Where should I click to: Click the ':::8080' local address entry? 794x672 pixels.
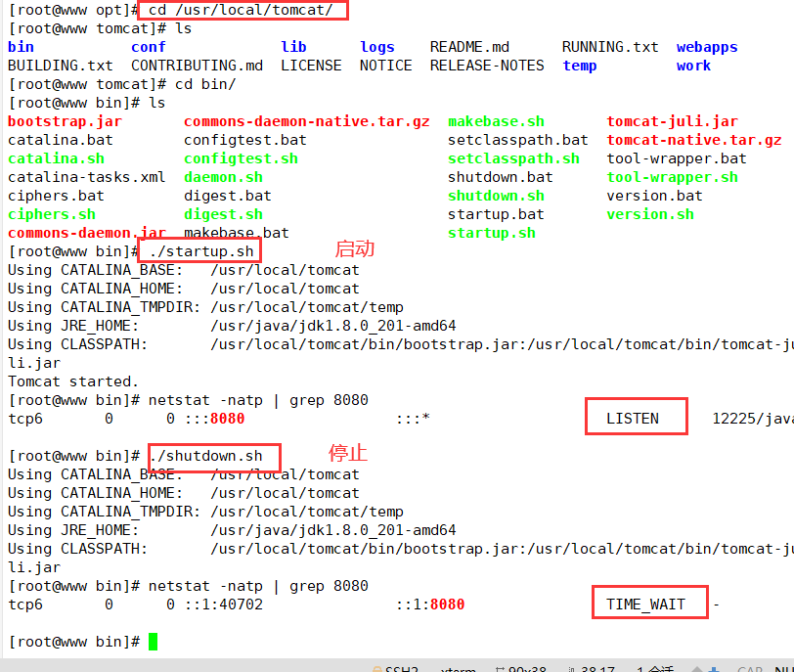tap(214, 419)
